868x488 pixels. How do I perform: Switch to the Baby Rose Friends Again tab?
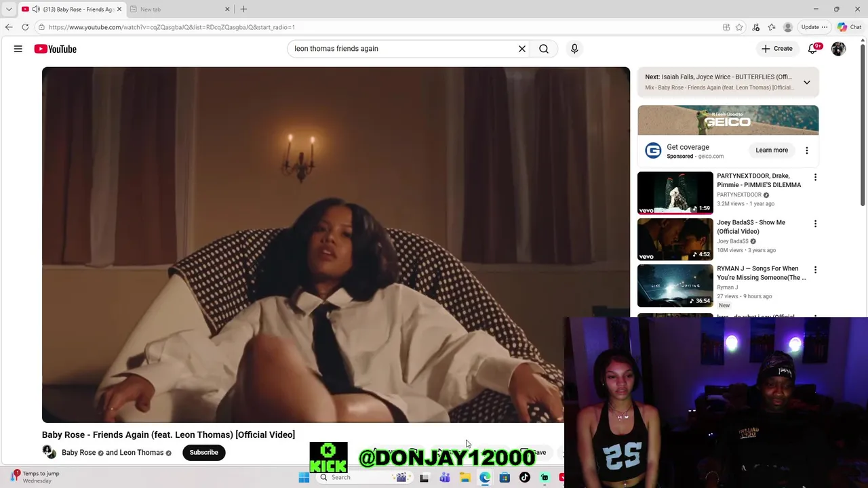pyautogui.click(x=71, y=9)
